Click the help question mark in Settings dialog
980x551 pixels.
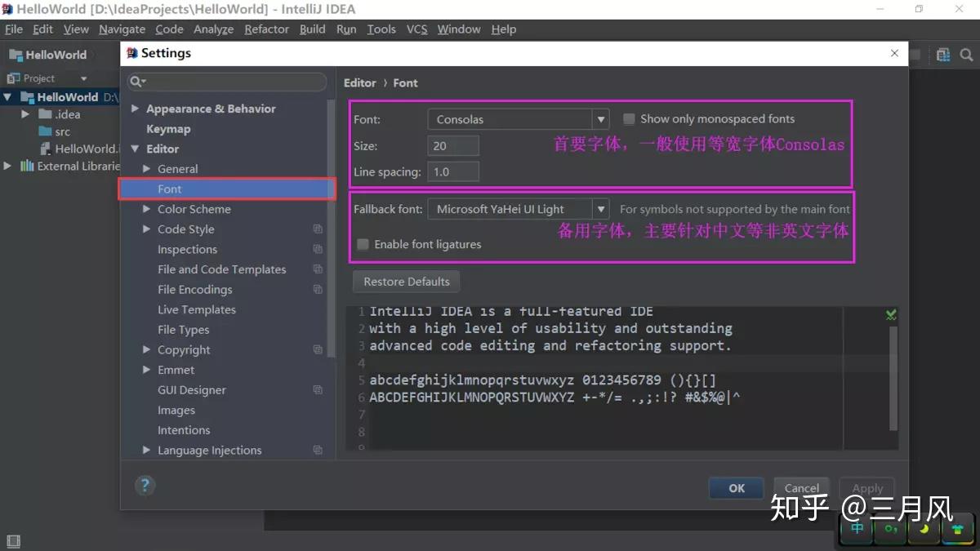(x=145, y=485)
